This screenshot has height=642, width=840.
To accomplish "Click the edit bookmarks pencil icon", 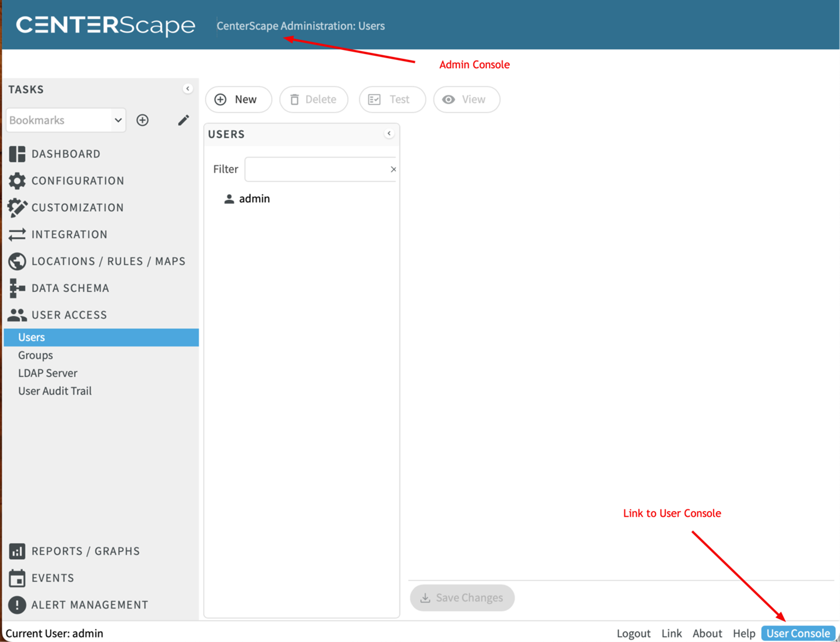I will (183, 120).
